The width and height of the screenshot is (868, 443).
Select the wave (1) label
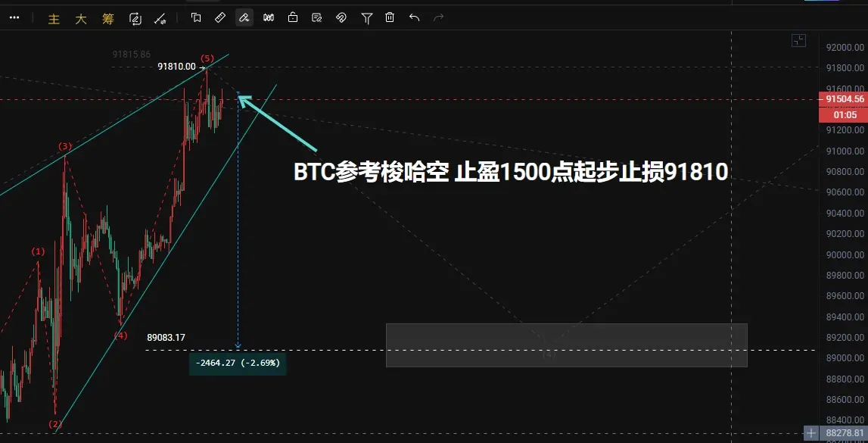pos(38,251)
